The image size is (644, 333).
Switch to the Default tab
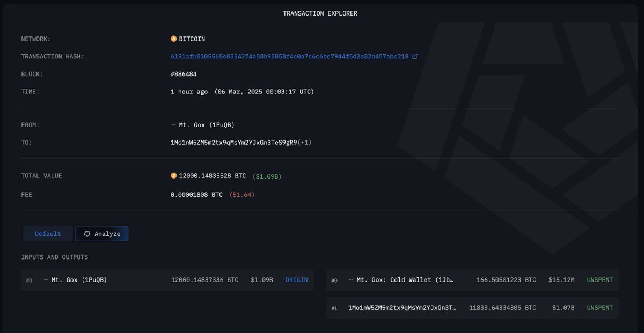[48, 234]
